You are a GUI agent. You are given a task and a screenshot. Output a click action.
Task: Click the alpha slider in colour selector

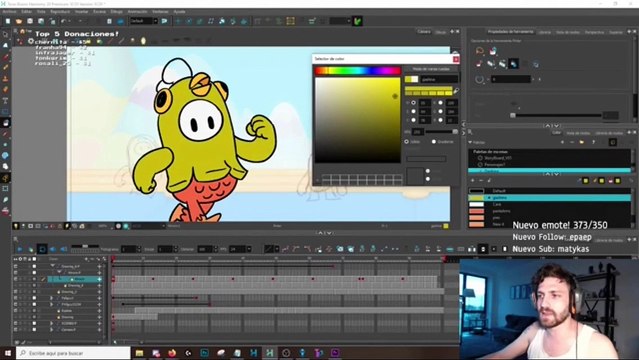(x=441, y=132)
